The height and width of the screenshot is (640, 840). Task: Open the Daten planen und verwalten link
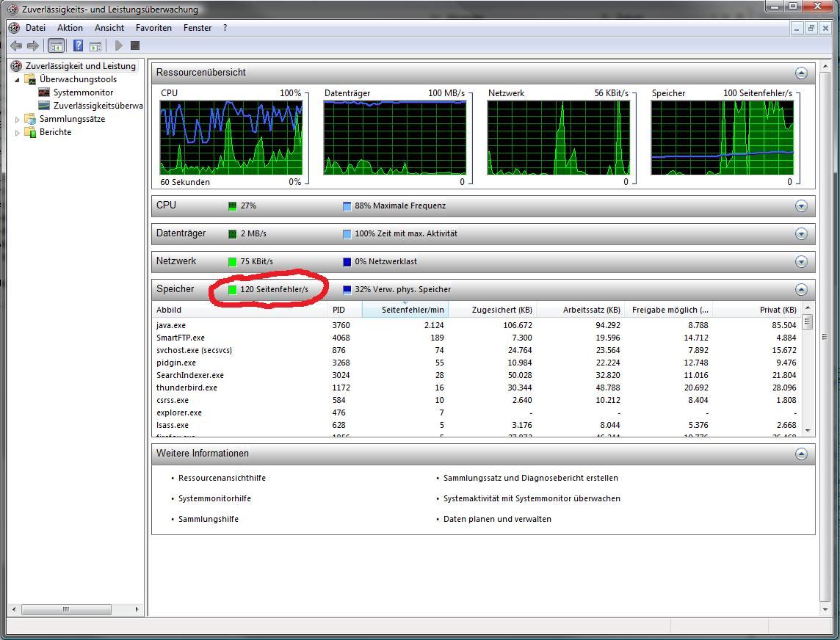[x=497, y=520]
